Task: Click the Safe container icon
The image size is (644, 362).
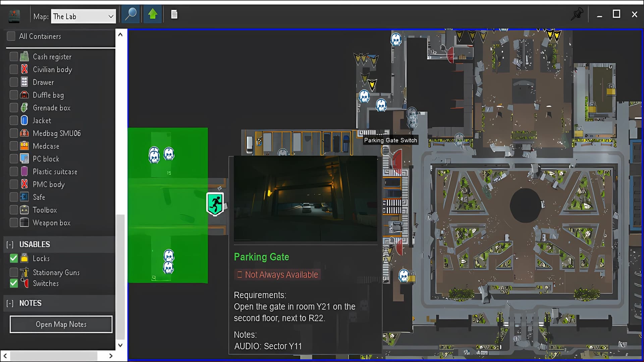Action: (24, 197)
